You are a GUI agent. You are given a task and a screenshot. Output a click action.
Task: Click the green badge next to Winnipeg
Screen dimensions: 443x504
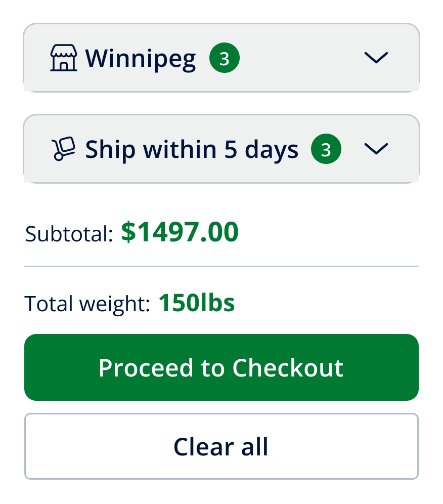pyautogui.click(x=225, y=59)
